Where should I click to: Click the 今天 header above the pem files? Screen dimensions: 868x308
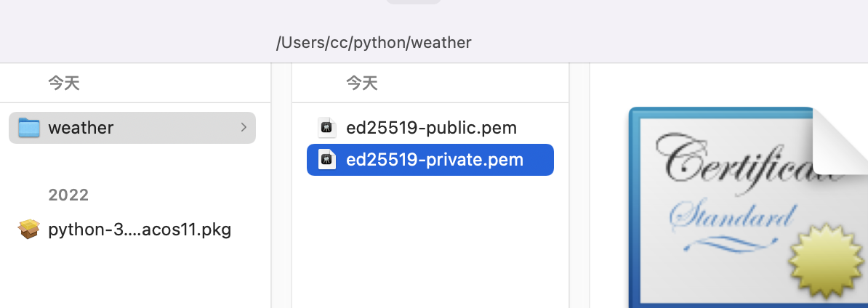tap(362, 84)
